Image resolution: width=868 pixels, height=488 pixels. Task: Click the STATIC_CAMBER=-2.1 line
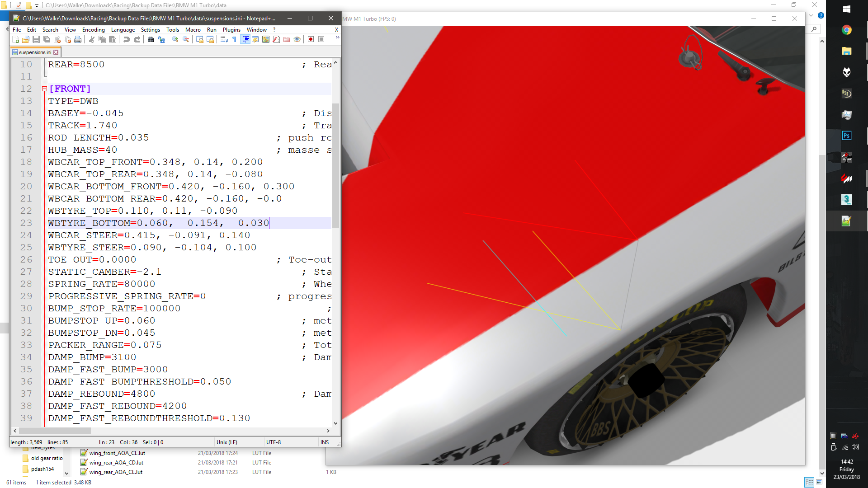tap(105, 272)
